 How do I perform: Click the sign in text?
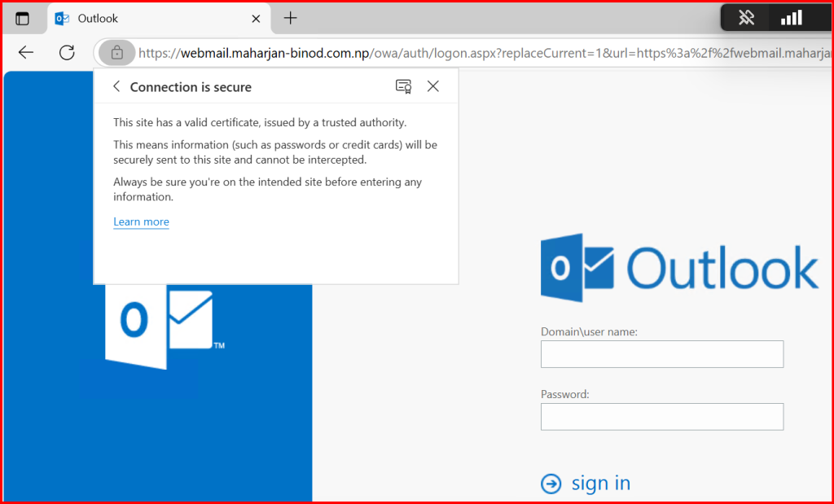(600, 483)
